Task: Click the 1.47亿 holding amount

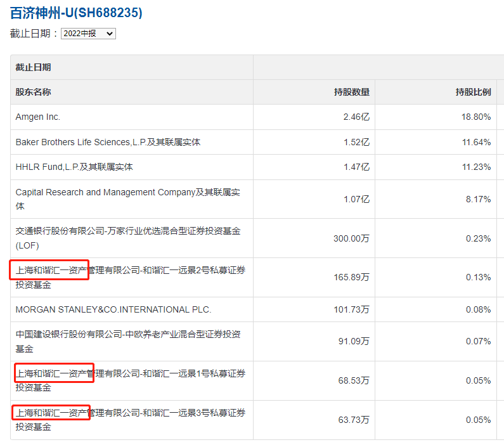Action: [x=356, y=167]
